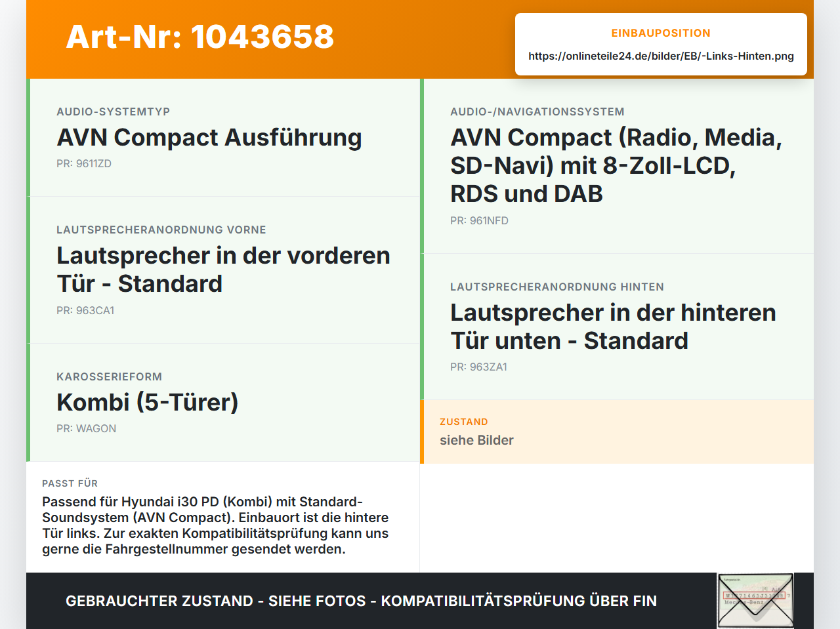The image size is (840, 629).
Task: Click the GEBRAUCHTER ZUSTAND footer banner text
Action: coord(361,601)
